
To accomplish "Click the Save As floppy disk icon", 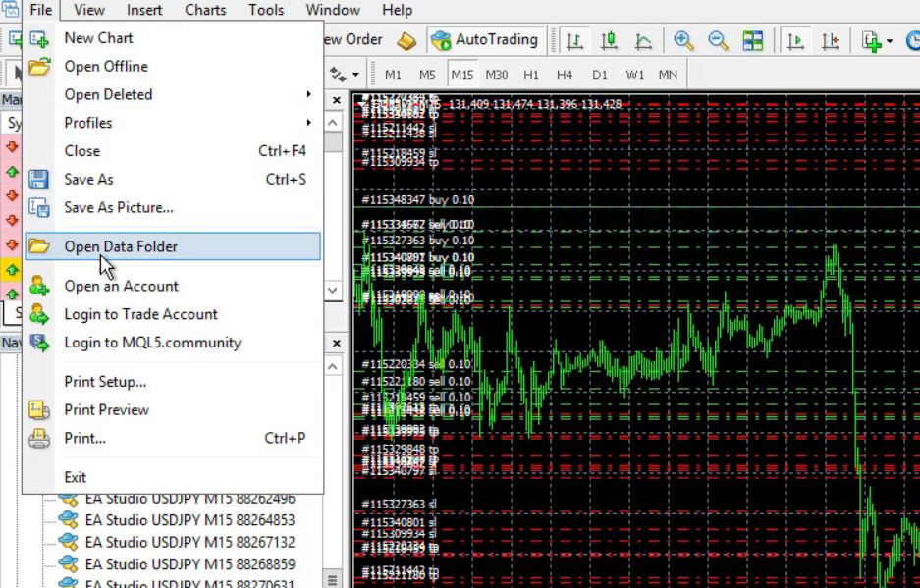I will click(39, 179).
